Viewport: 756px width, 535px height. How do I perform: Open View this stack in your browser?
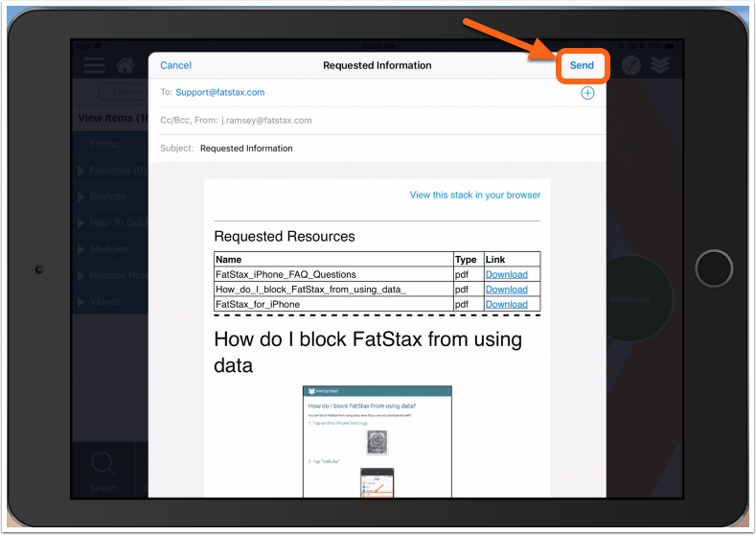click(x=475, y=195)
